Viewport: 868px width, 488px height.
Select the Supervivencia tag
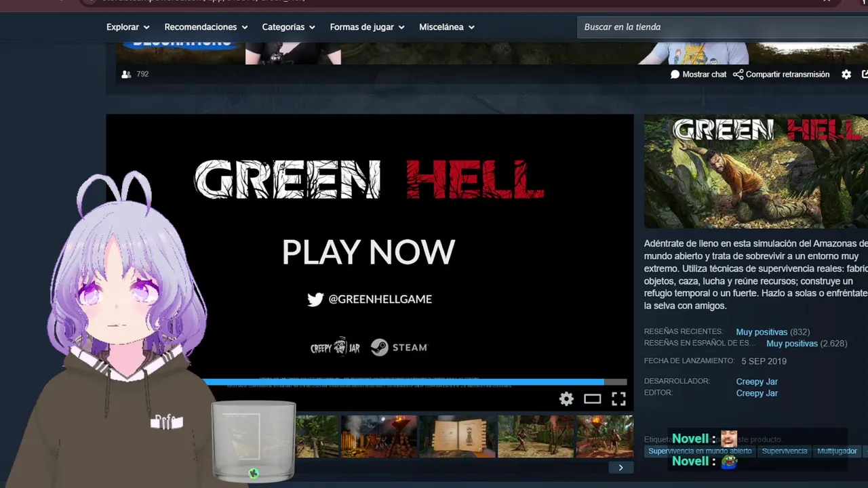785,451
